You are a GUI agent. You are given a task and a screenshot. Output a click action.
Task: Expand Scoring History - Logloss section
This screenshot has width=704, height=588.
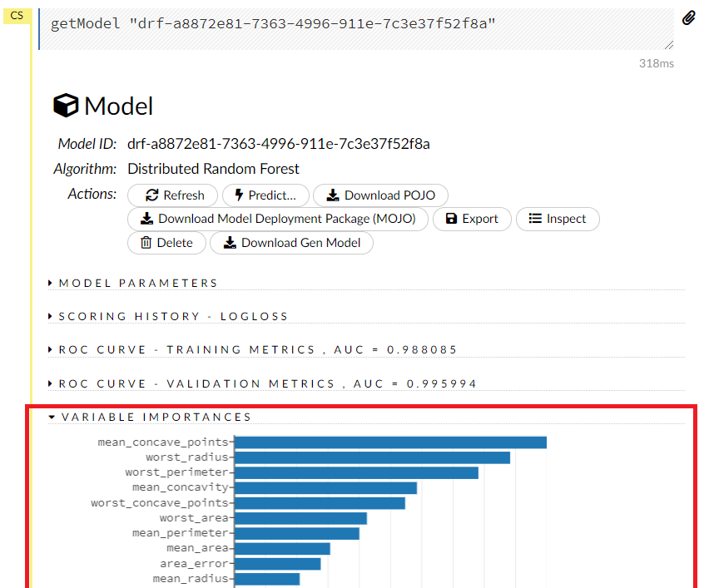coord(173,316)
